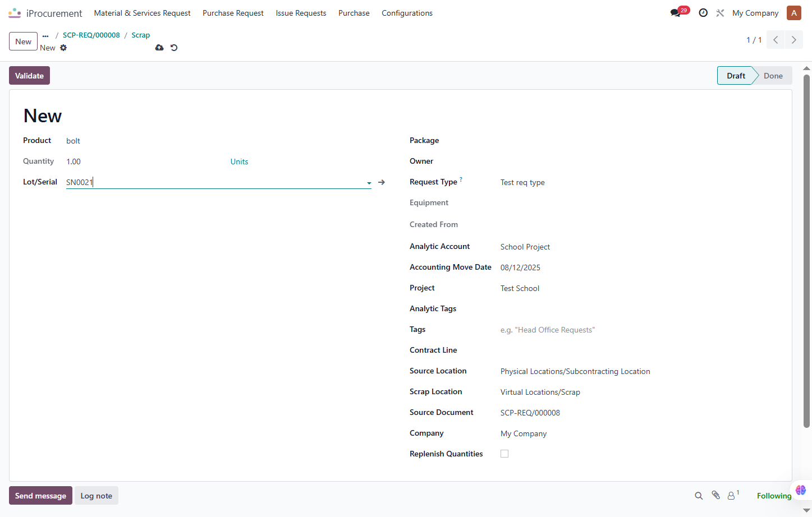The image size is (812, 517).
Task: Show followers list icon
Action: [x=733, y=495]
